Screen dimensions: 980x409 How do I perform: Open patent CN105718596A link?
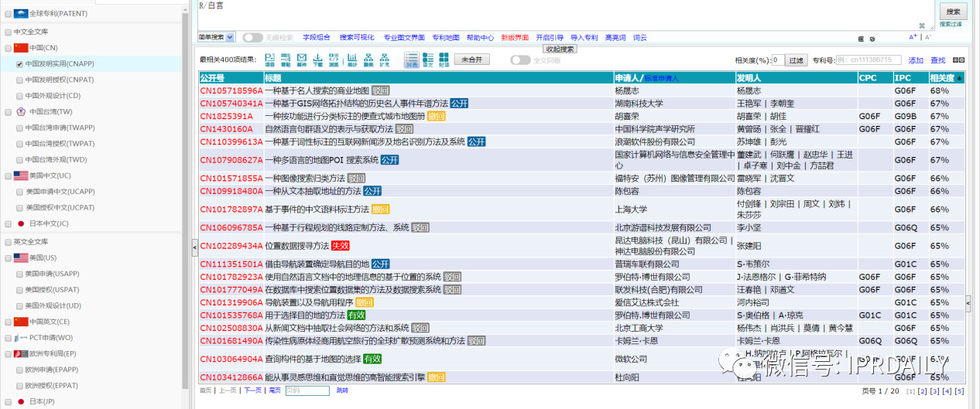[231, 90]
